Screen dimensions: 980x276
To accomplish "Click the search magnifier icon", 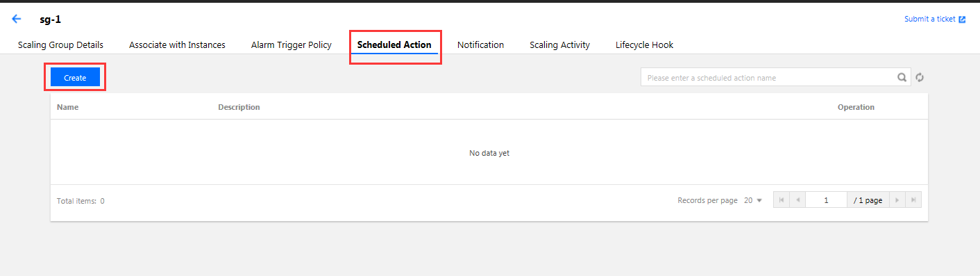I will tap(902, 77).
